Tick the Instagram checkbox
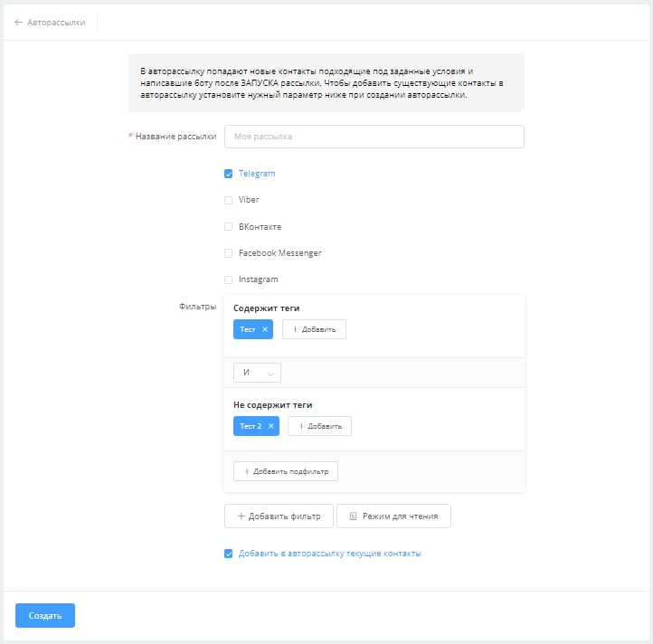The image size is (653, 644). (x=229, y=279)
